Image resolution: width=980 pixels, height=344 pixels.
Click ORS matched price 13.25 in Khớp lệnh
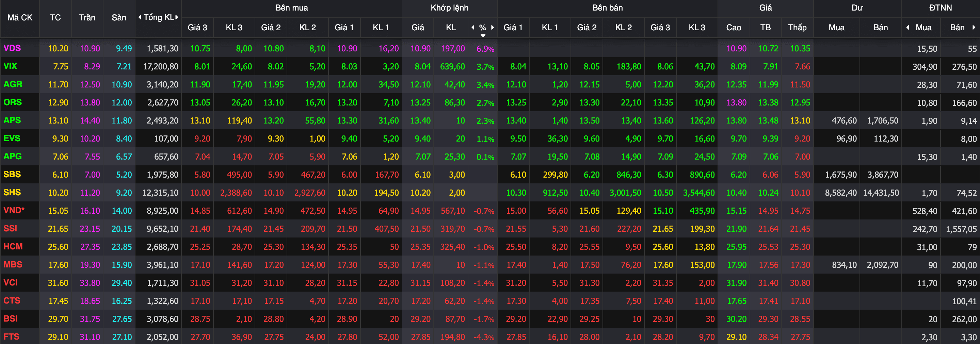pos(420,103)
